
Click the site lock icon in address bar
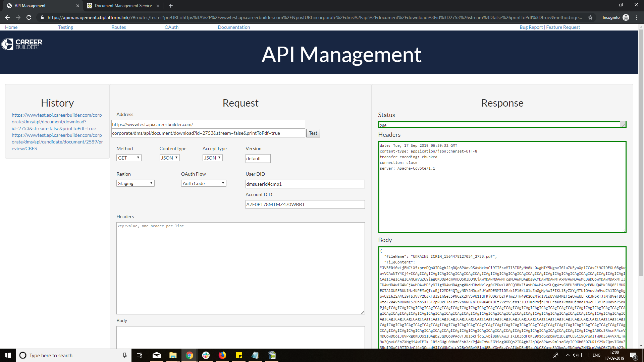click(x=42, y=17)
